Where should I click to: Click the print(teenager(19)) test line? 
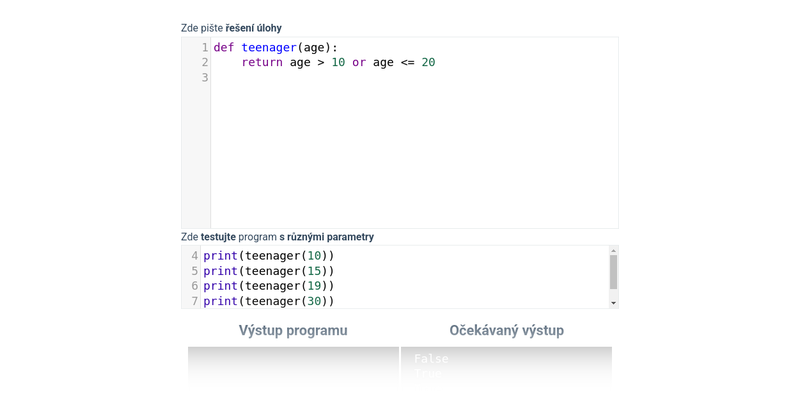tap(268, 286)
